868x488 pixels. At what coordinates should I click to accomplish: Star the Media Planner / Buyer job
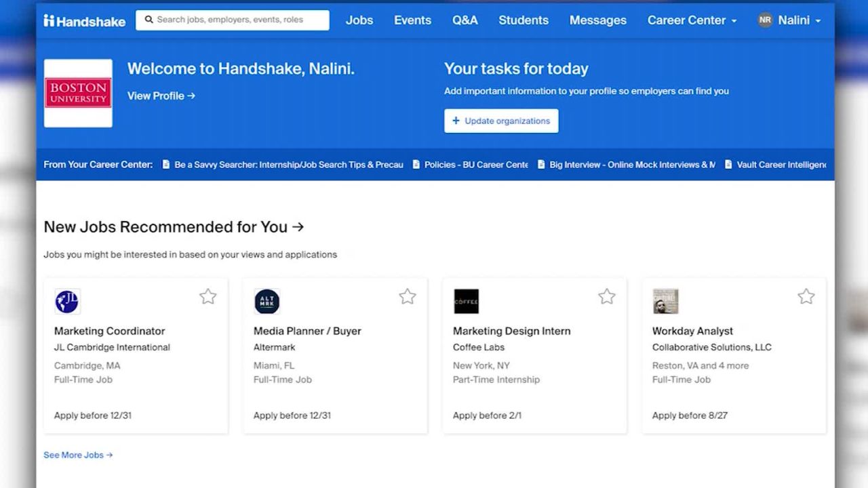coord(408,296)
